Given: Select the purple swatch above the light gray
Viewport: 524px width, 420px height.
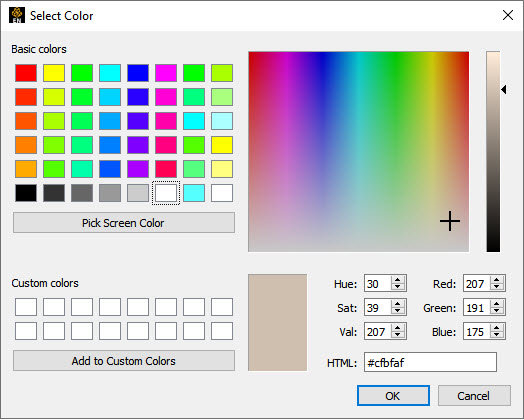Looking at the screenshot, I should coord(138,169).
